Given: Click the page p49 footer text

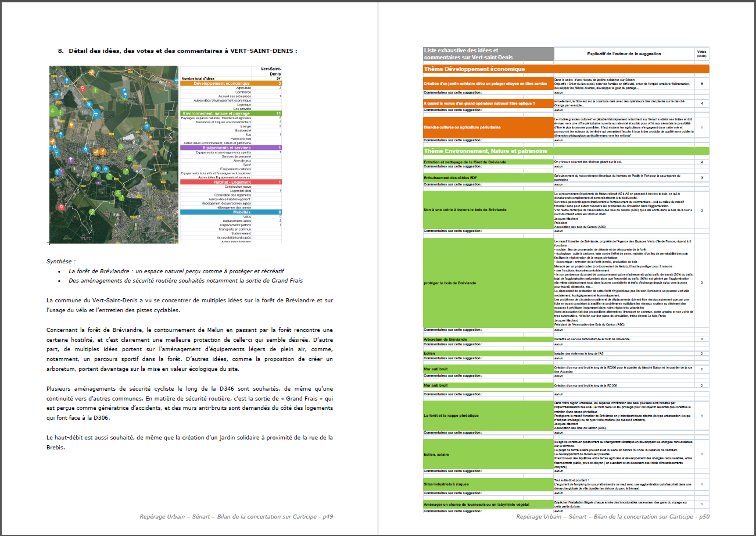Looking at the screenshot, I should [x=236, y=516].
